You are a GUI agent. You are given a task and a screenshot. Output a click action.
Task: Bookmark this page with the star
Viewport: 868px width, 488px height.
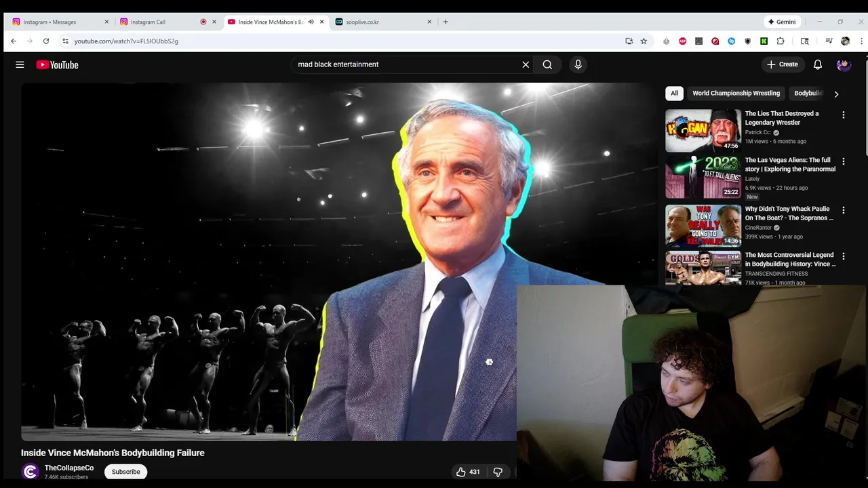[644, 41]
